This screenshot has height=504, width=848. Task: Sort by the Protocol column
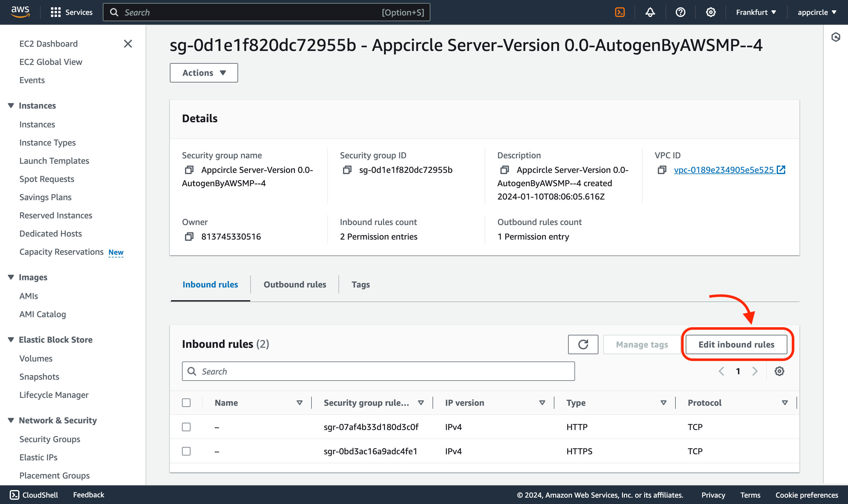(x=785, y=402)
